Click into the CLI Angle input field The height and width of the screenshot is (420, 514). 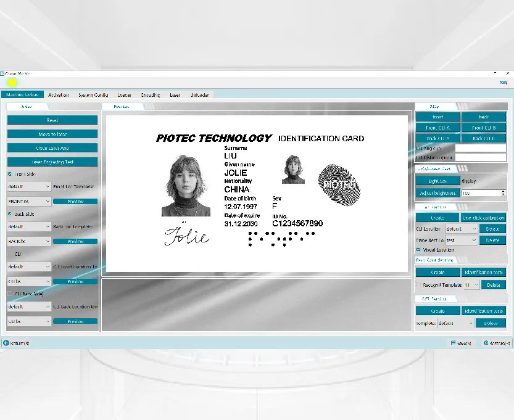pyautogui.click(x=481, y=148)
